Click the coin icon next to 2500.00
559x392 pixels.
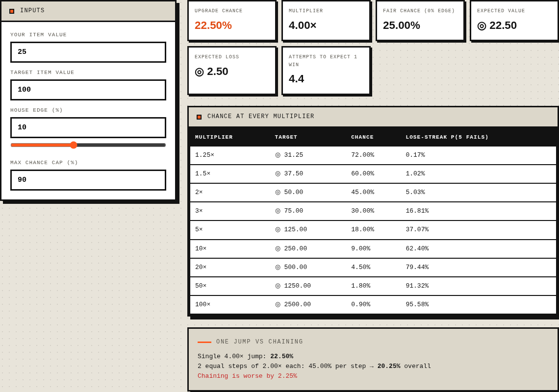(278, 304)
